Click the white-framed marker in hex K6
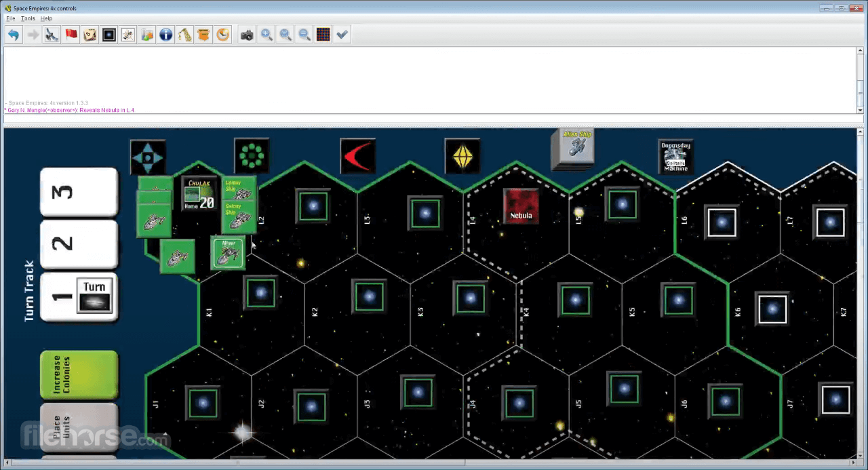 pos(772,309)
